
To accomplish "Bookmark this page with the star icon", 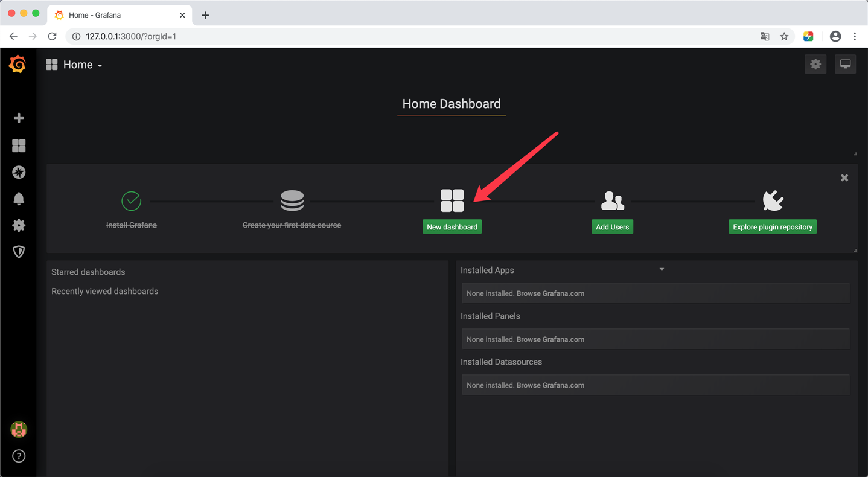I will (x=784, y=36).
